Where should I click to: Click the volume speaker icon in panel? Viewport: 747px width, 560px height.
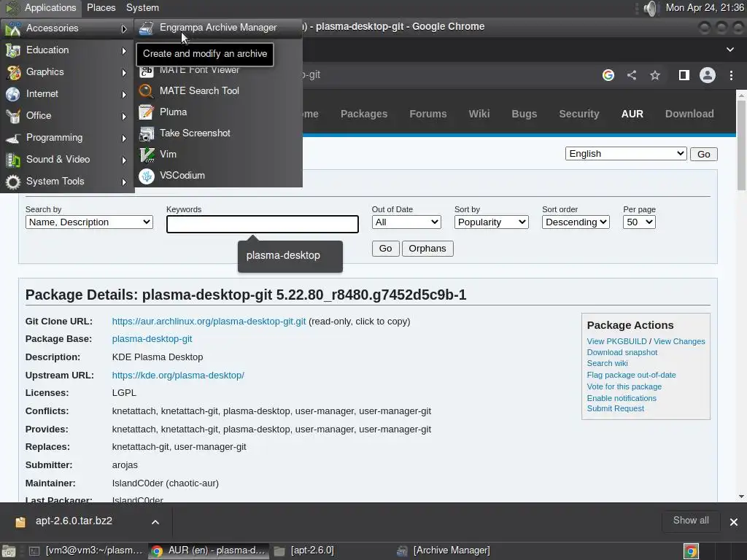pos(650,8)
